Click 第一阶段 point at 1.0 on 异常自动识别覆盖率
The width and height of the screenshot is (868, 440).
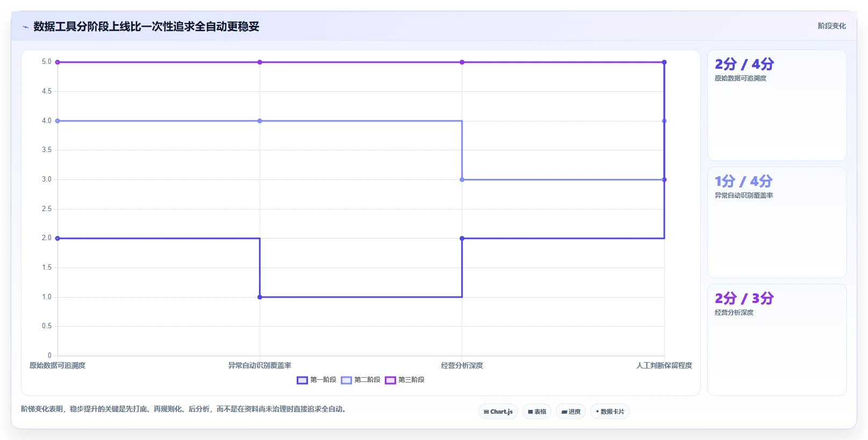(x=260, y=297)
